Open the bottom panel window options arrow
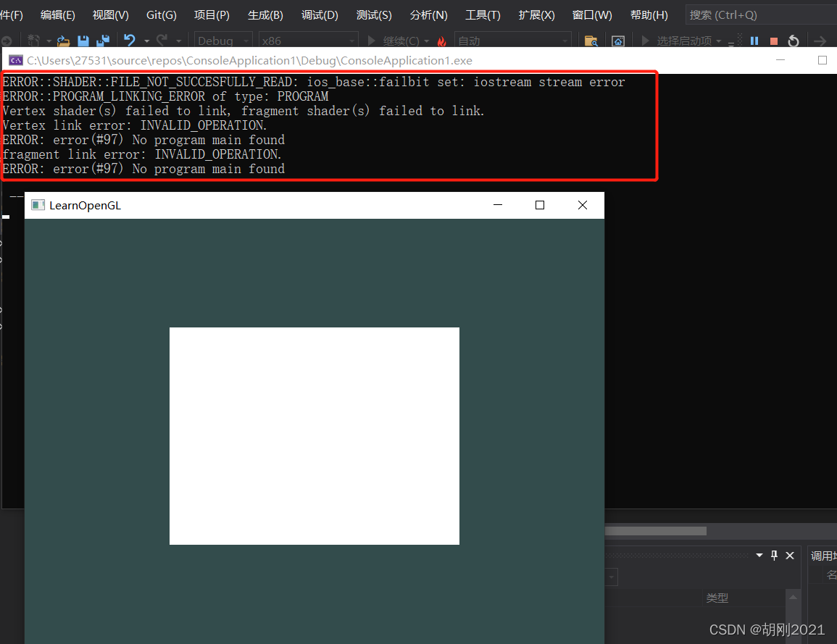 [759, 556]
